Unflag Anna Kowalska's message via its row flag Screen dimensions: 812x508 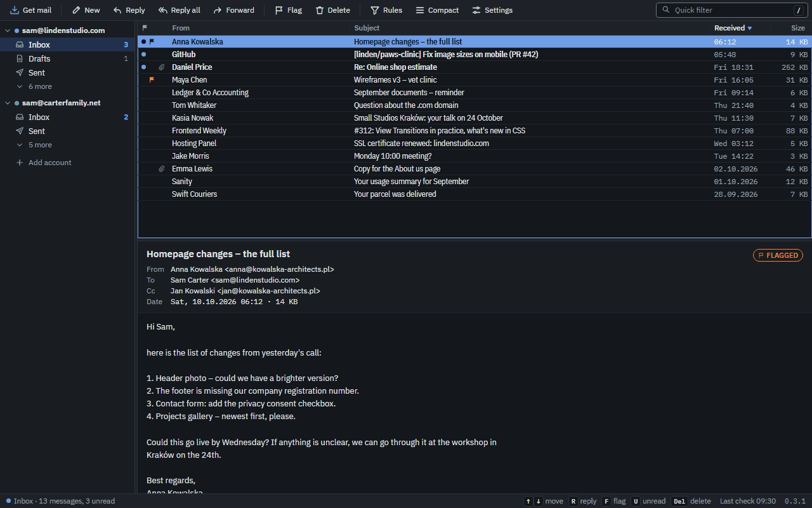pyautogui.click(x=152, y=42)
